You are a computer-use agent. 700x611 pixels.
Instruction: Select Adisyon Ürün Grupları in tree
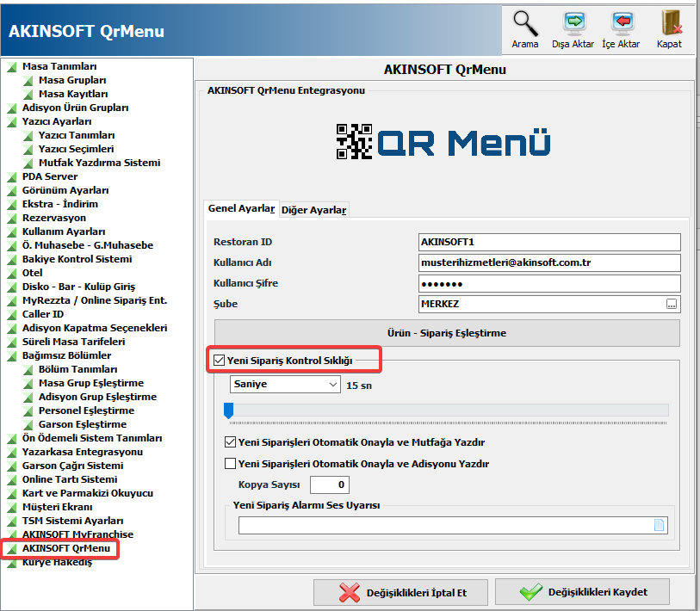click(x=76, y=108)
